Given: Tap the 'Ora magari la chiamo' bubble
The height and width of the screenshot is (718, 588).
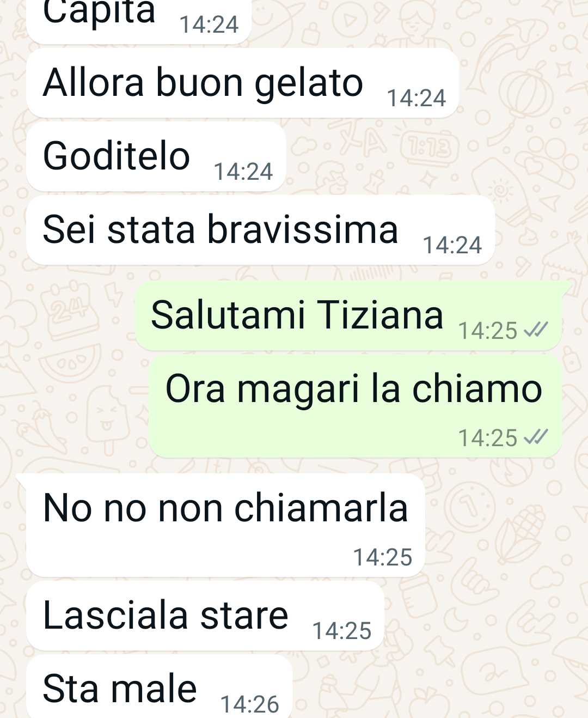Looking at the screenshot, I should click(355, 406).
